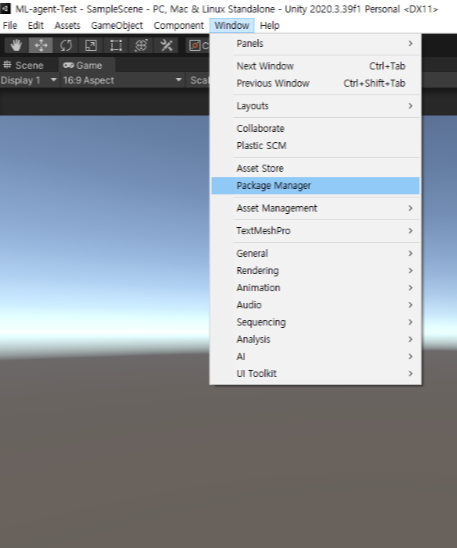Click the Scale slider label in Game view
457x548 pixels.
tap(200, 80)
